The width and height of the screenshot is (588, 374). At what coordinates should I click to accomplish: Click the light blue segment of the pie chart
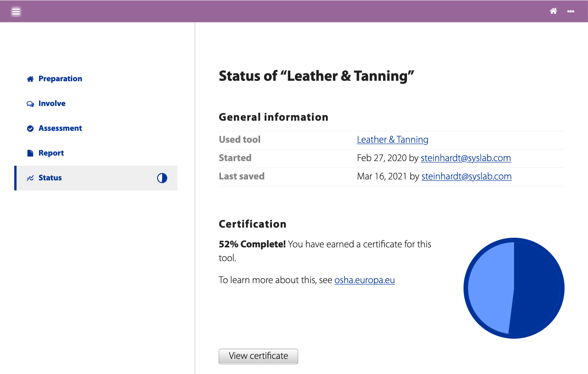(489, 287)
